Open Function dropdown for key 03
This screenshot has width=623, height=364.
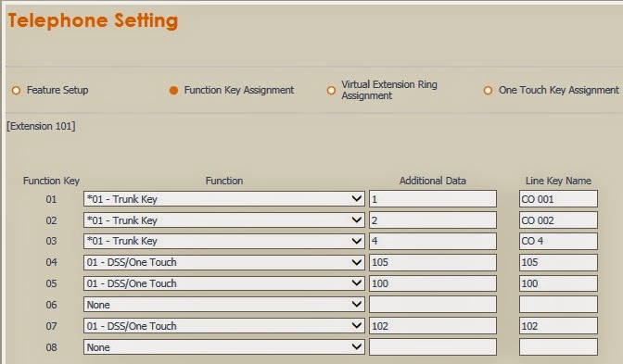coord(224,241)
